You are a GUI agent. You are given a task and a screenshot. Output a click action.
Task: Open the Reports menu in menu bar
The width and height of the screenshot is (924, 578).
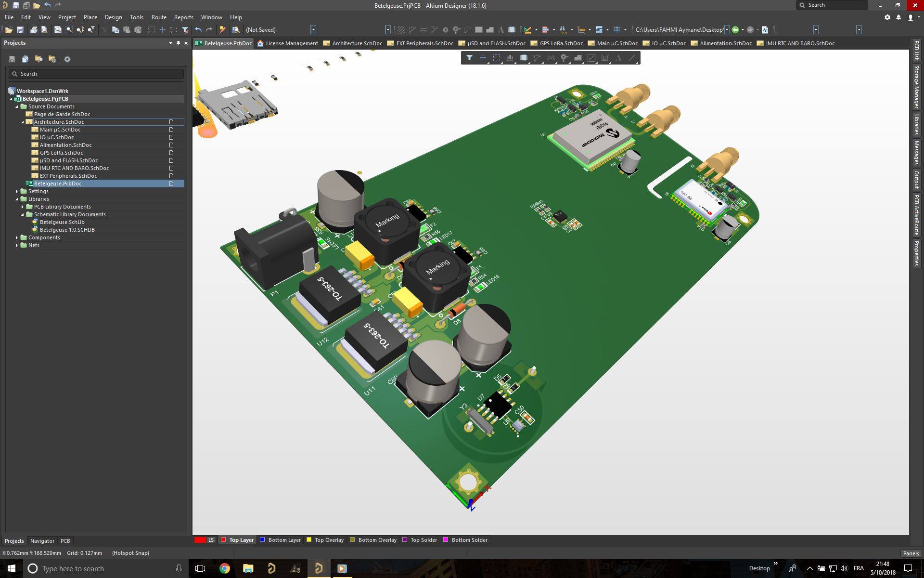(x=183, y=17)
